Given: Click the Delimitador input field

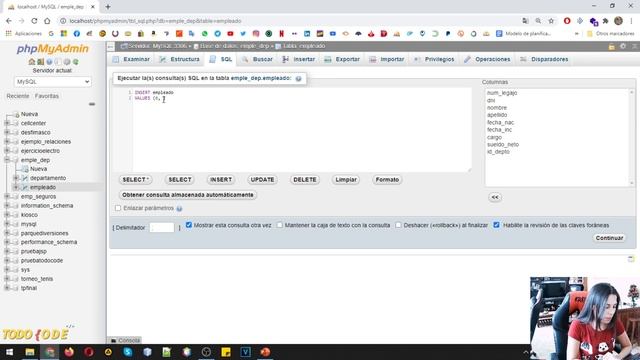Looking at the screenshot, I should coord(162,228).
